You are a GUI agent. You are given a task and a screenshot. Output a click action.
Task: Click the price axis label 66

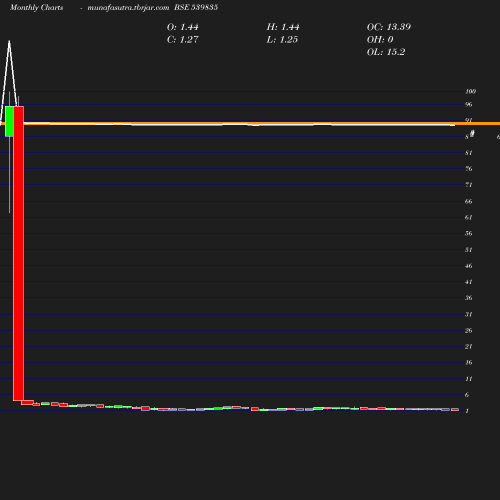(x=469, y=201)
